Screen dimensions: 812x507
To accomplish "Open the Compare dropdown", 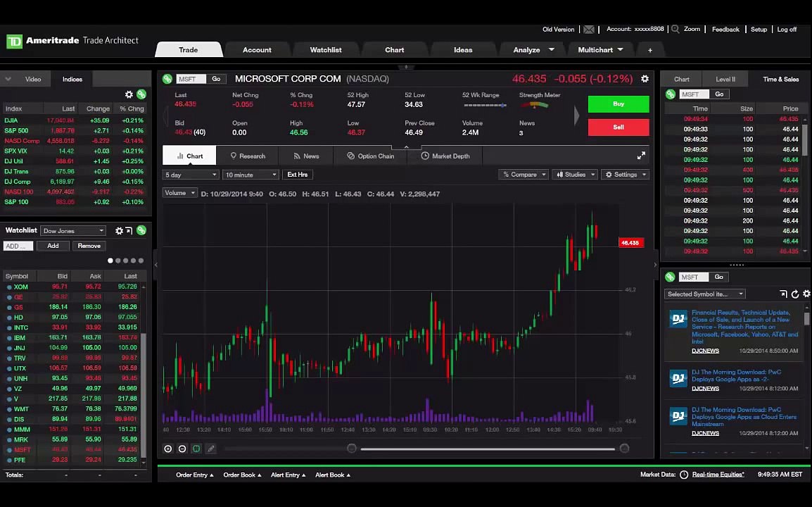I will 524,175.
